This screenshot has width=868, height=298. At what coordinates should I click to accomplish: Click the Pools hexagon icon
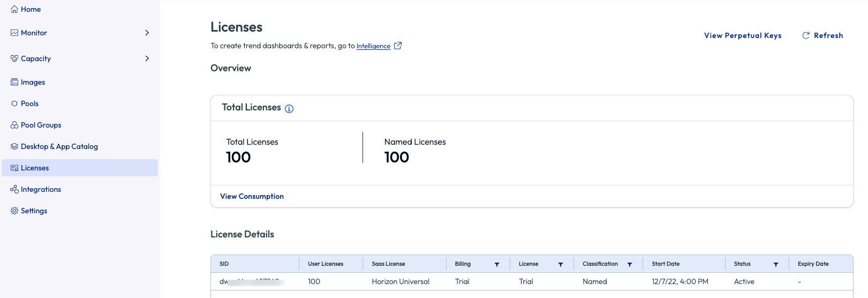point(14,104)
